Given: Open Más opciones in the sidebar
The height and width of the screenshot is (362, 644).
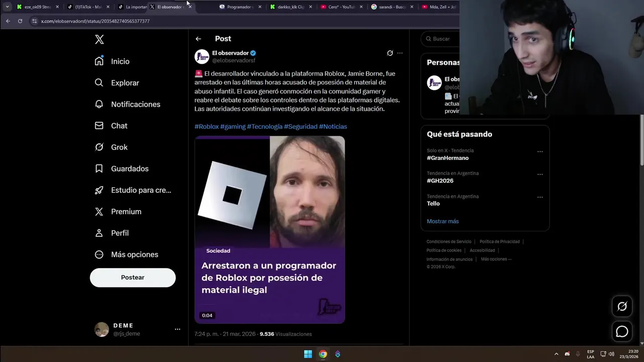Looking at the screenshot, I should pyautogui.click(x=126, y=254).
